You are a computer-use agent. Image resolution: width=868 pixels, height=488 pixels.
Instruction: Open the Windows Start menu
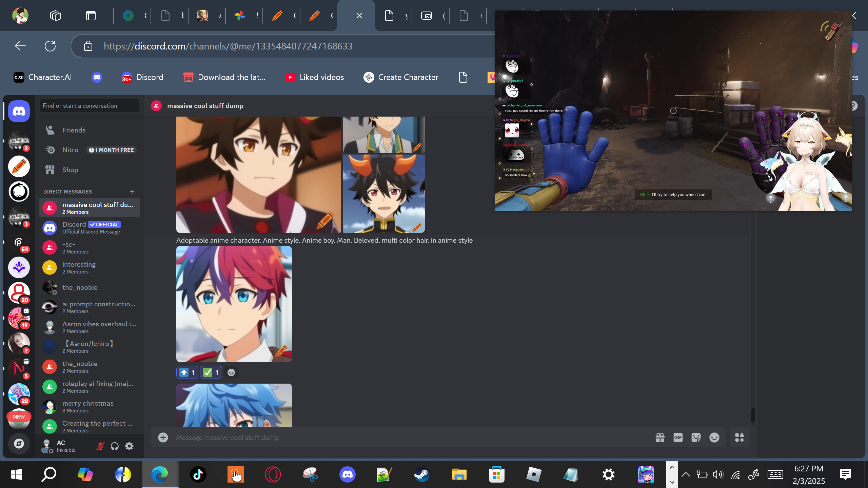click(16, 474)
